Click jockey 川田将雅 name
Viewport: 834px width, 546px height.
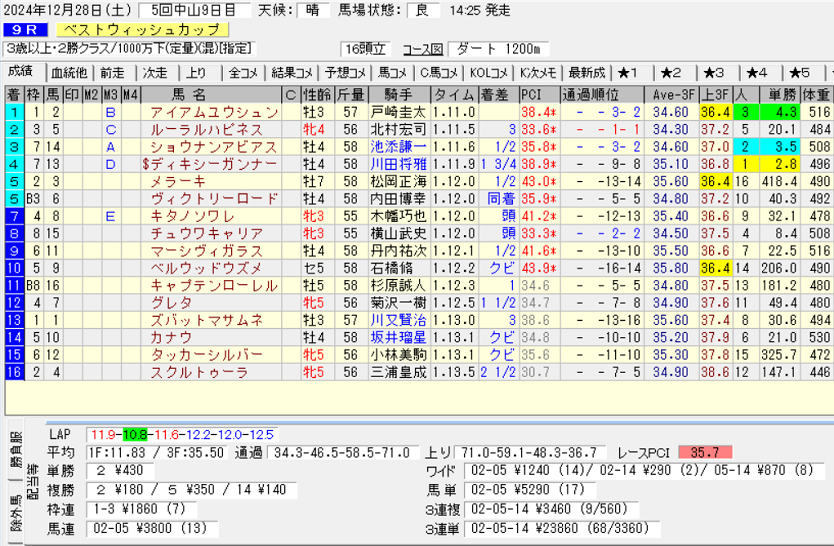click(x=398, y=164)
